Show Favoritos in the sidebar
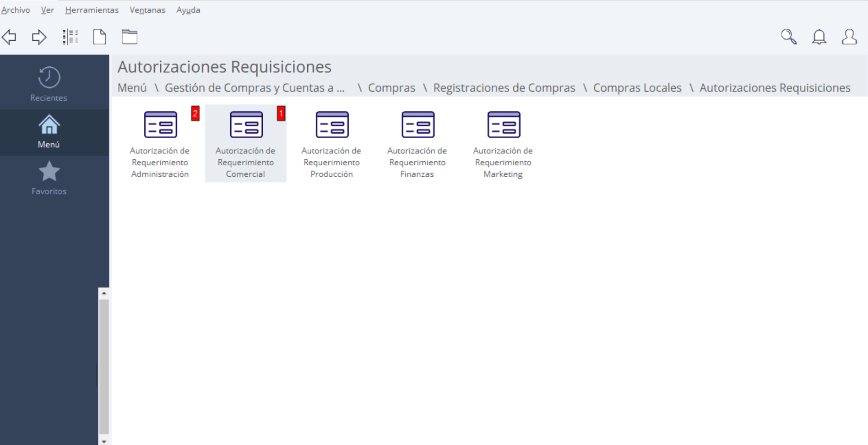This screenshot has height=445, width=868. click(49, 178)
